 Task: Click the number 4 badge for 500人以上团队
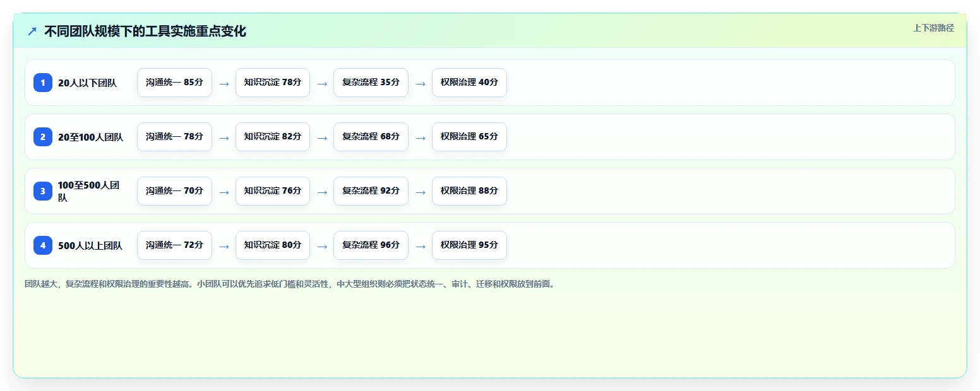tap(43, 245)
